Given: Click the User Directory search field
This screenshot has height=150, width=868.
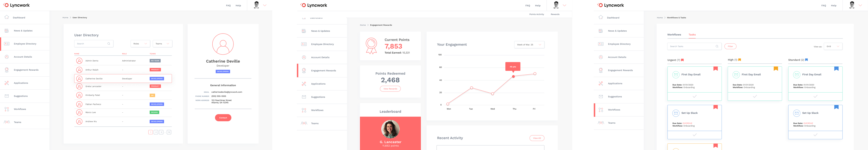Looking at the screenshot, I should 91,44.
